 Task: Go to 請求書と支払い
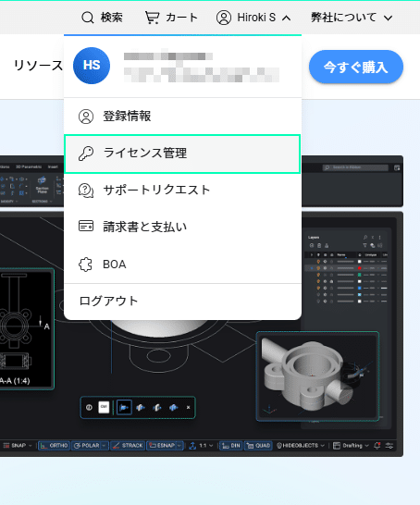coord(182,227)
